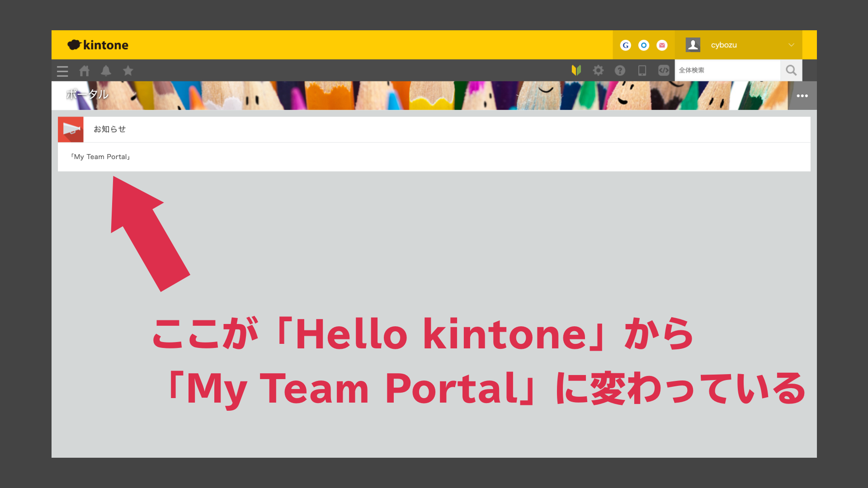Click the お知らせ heading
This screenshot has width=868, height=488.
(109, 129)
